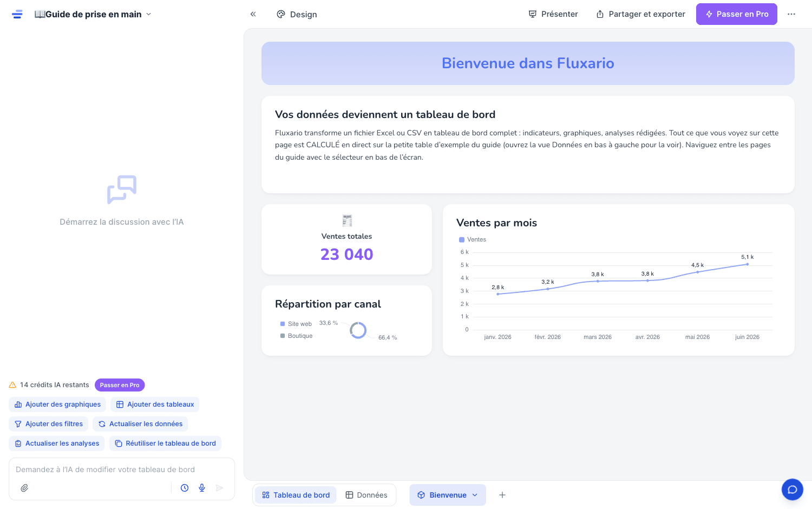Choose Ajouter des tableaux suggestion
The image size is (812, 509).
point(155,404)
